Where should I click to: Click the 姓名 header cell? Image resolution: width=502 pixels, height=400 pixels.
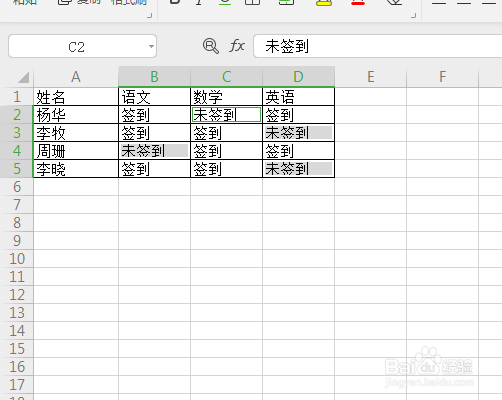(76, 97)
